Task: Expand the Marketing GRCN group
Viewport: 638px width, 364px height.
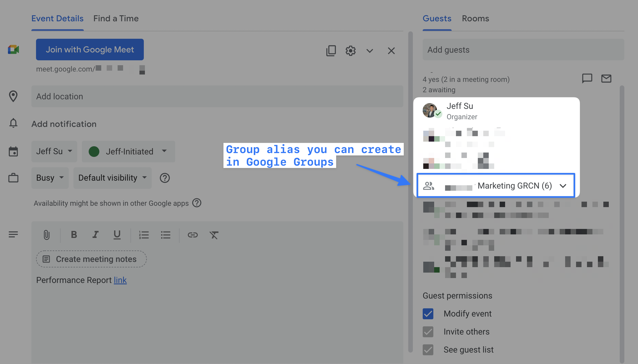Action: 563,186
